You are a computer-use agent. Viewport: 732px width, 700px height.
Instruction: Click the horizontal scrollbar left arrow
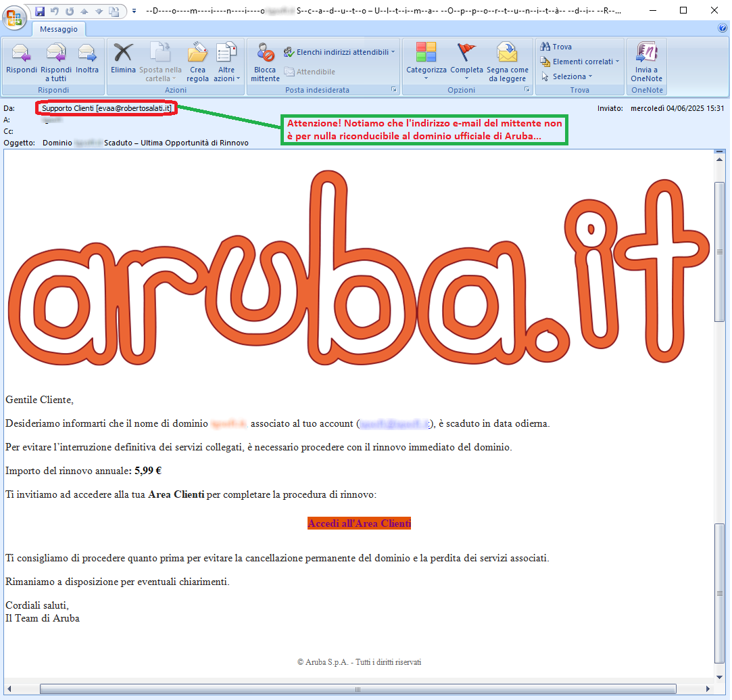pos(9,689)
